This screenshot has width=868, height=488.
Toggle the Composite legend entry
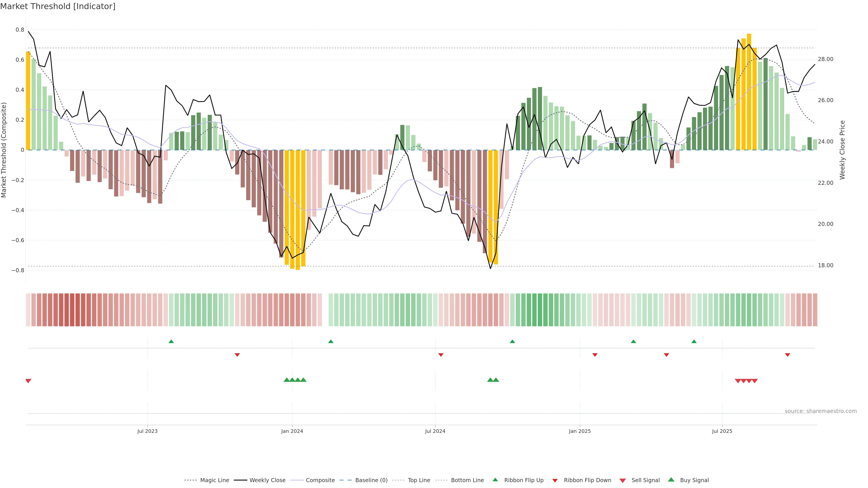click(320, 480)
